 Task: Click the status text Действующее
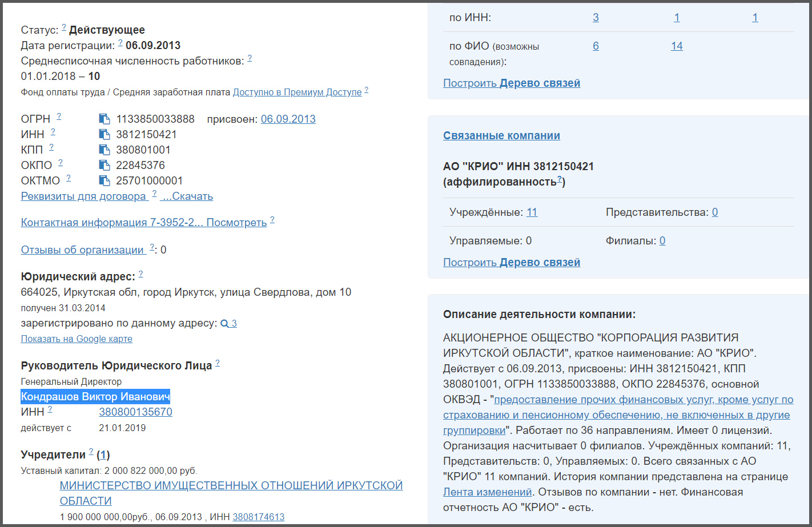click(107, 30)
